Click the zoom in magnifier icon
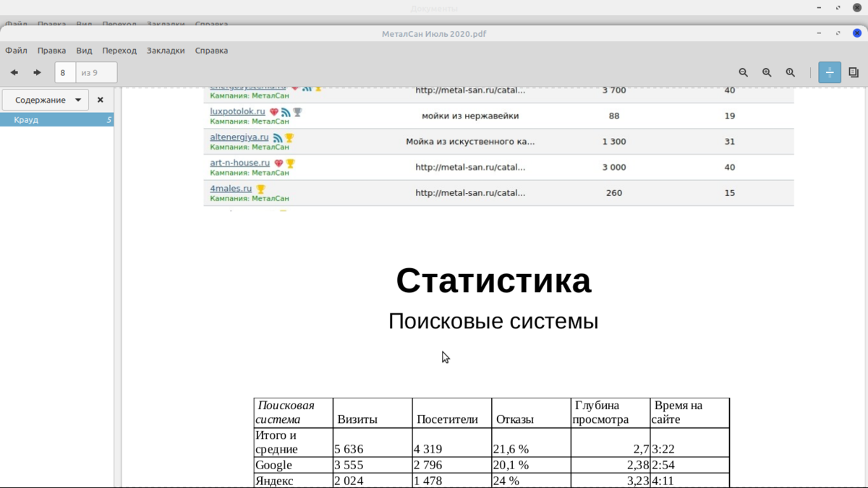 tap(767, 72)
